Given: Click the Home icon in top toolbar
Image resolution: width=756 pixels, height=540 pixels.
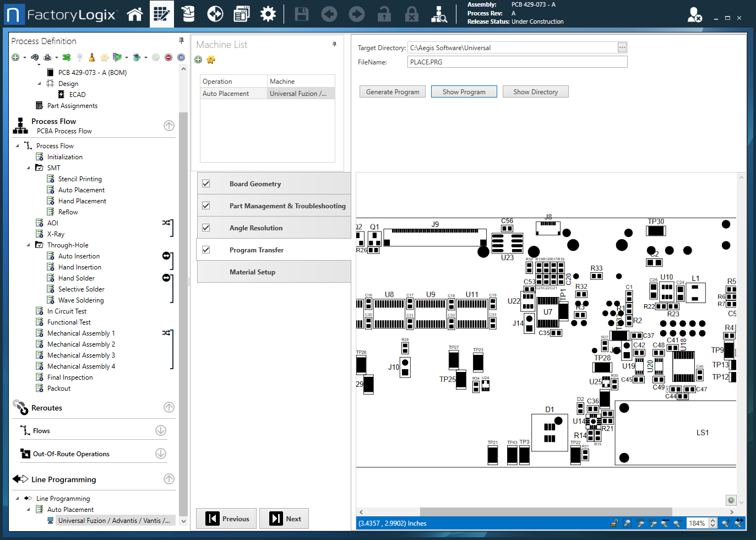Looking at the screenshot, I should [135, 14].
